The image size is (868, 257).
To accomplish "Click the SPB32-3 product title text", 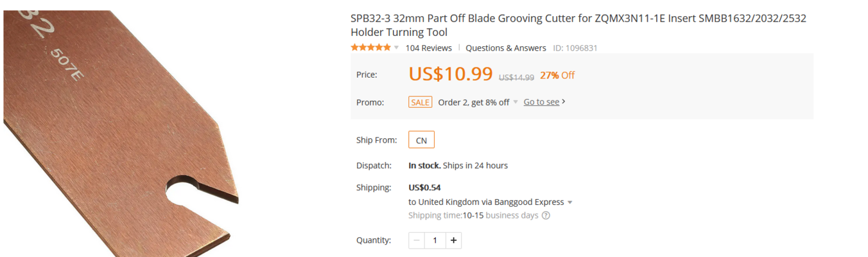I will click(x=578, y=25).
